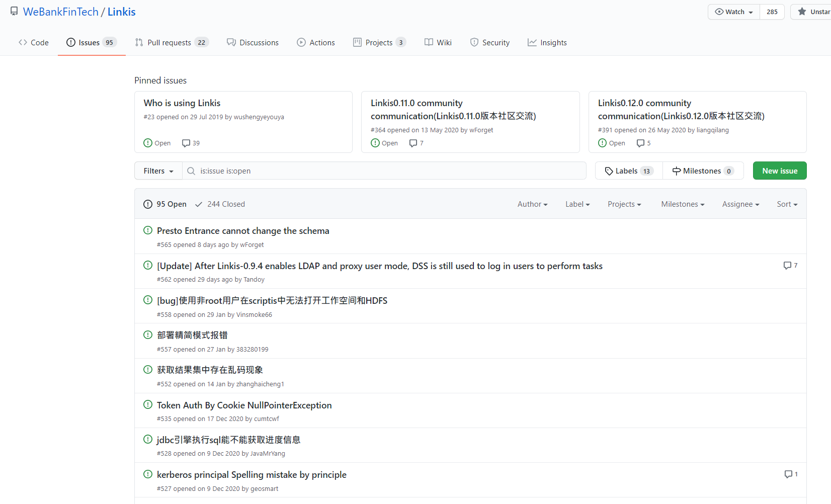Viewport: 831px width, 504px height.
Task: Toggle the Unstar button for this repository
Action: tap(812, 12)
